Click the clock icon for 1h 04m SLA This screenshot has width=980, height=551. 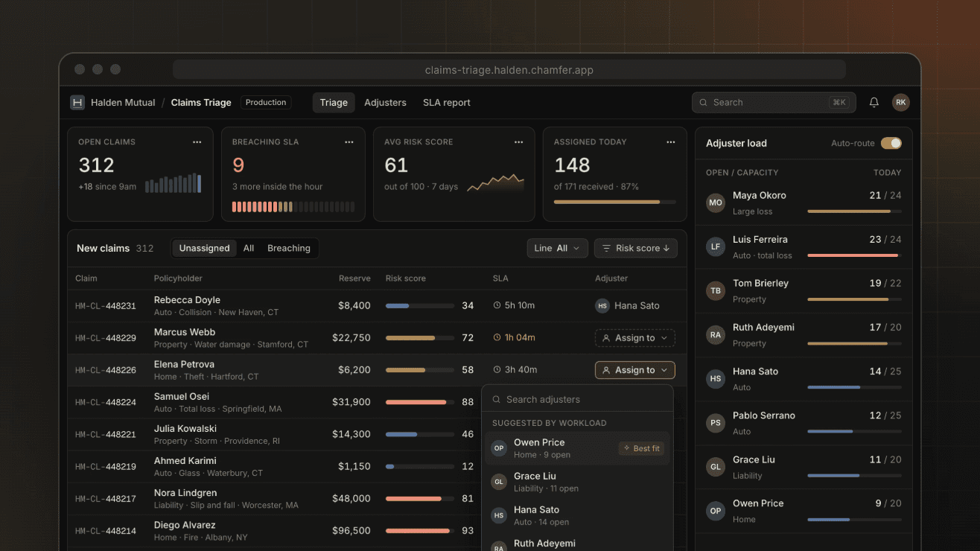pyautogui.click(x=497, y=337)
